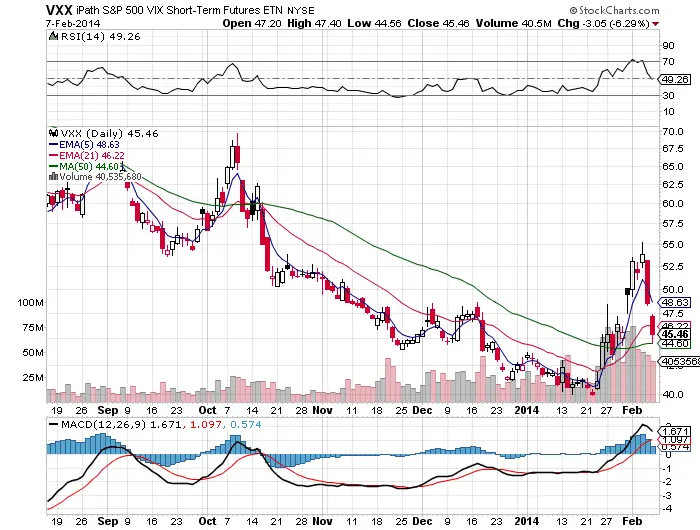This screenshot has width=700, height=530.
Task: Click the 49.26 value tag on the RSI axis
Action: click(675, 79)
